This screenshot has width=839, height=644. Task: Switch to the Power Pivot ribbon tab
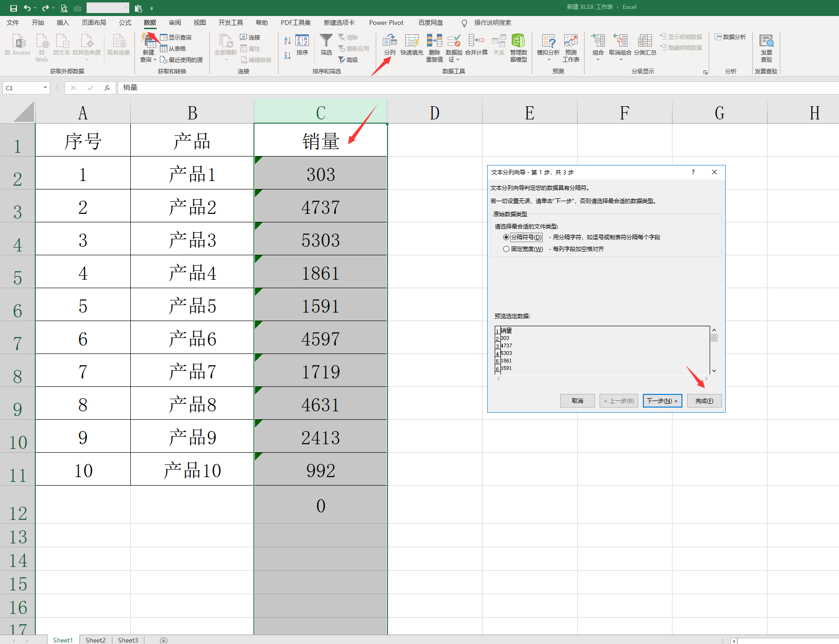tap(386, 23)
